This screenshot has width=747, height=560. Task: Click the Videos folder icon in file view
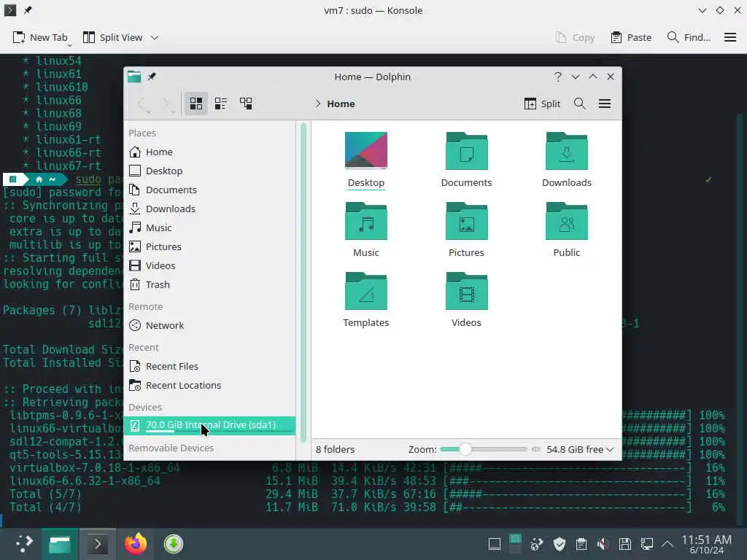(466, 290)
